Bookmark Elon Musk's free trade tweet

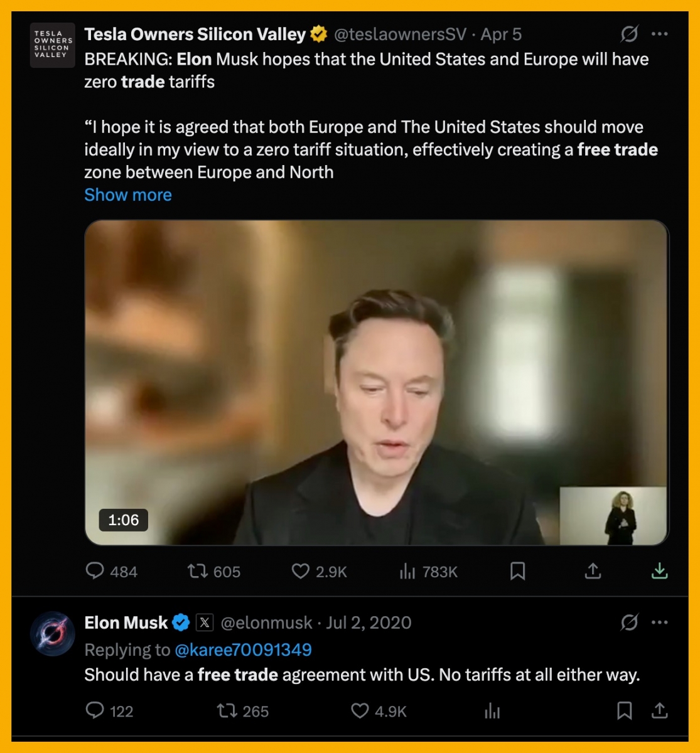click(x=624, y=710)
